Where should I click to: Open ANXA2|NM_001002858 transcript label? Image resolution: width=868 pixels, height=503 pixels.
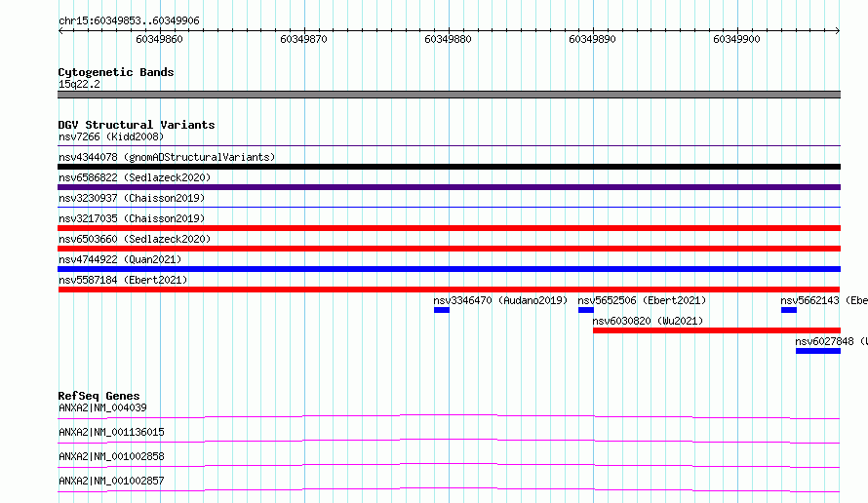pos(111,456)
